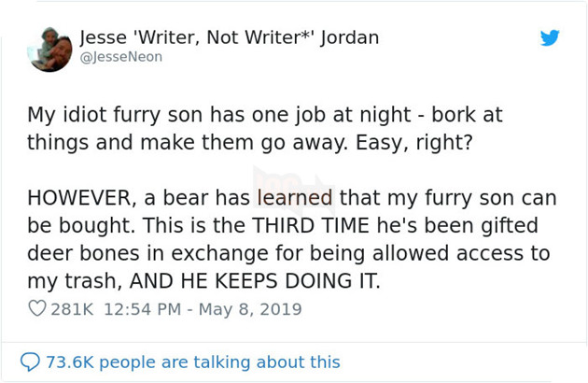Open Jesse Jordan's profile picture

click(x=50, y=49)
